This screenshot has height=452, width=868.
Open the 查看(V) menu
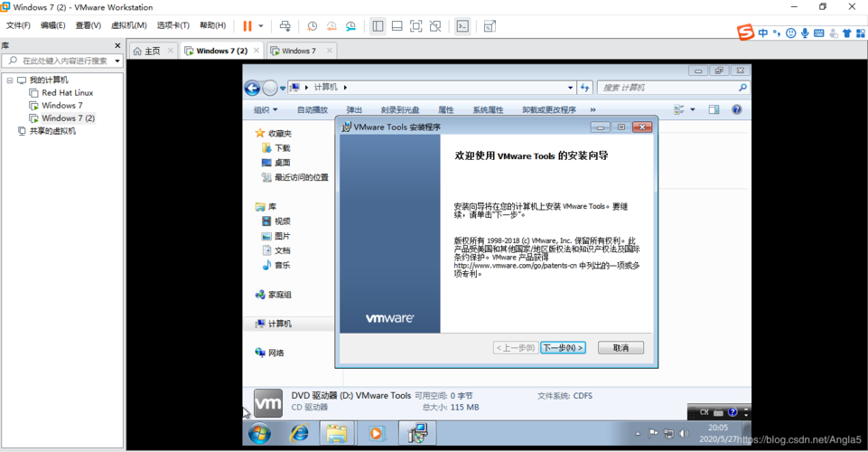tap(88, 25)
